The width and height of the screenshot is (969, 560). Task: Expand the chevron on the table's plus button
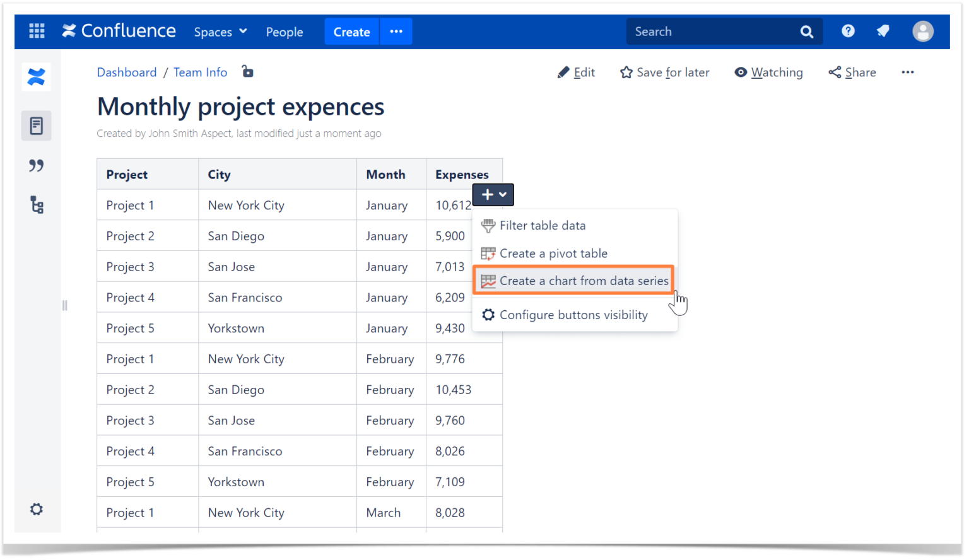coord(503,195)
